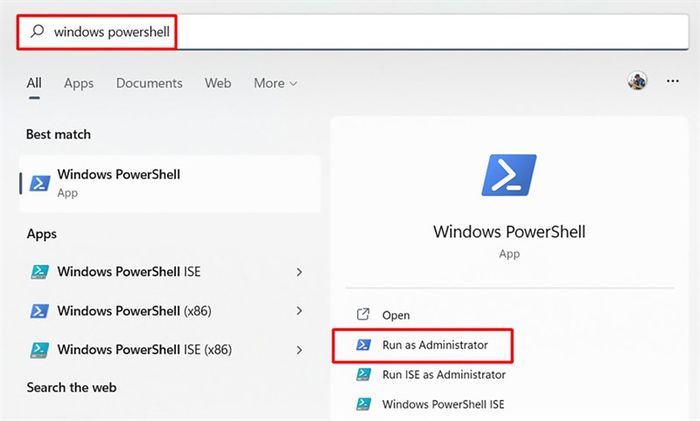700x421 pixels.
Task: Click the Windows PowerShell (x86) app icon
Action: (40, 311)
